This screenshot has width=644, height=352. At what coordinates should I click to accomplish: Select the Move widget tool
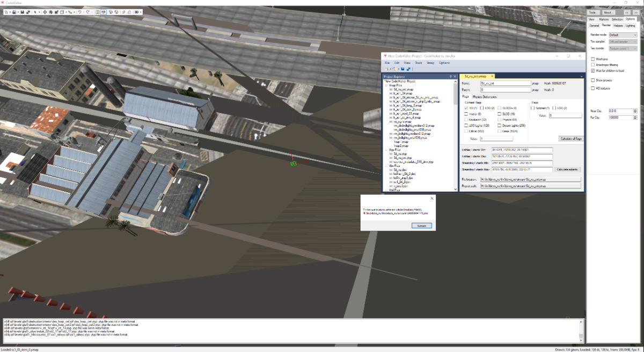point(44,12)
